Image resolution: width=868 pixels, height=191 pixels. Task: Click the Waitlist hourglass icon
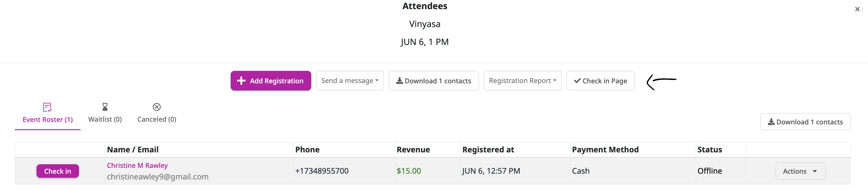[105, 107]
